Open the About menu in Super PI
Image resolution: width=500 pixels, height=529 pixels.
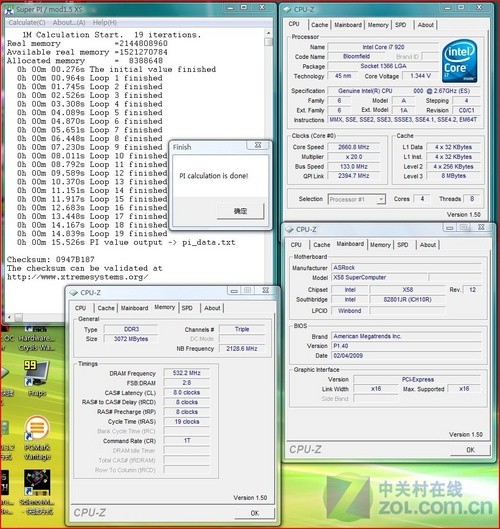coord(69,23)
